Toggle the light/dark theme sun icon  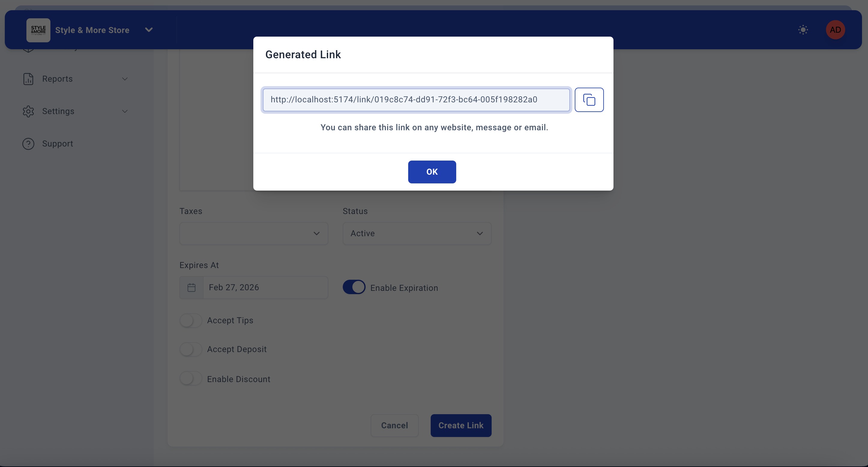803,30
